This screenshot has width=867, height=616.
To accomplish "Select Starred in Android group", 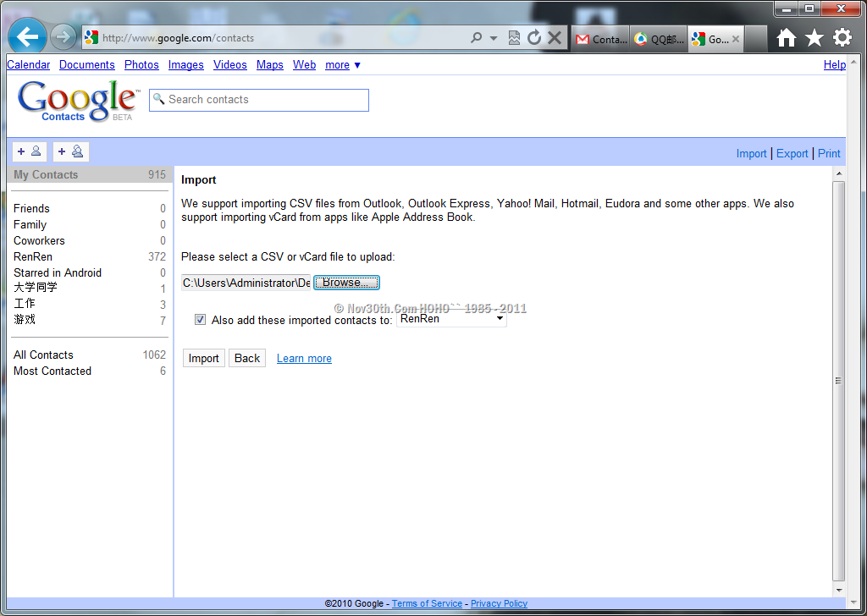I will [x=90, y=272].
